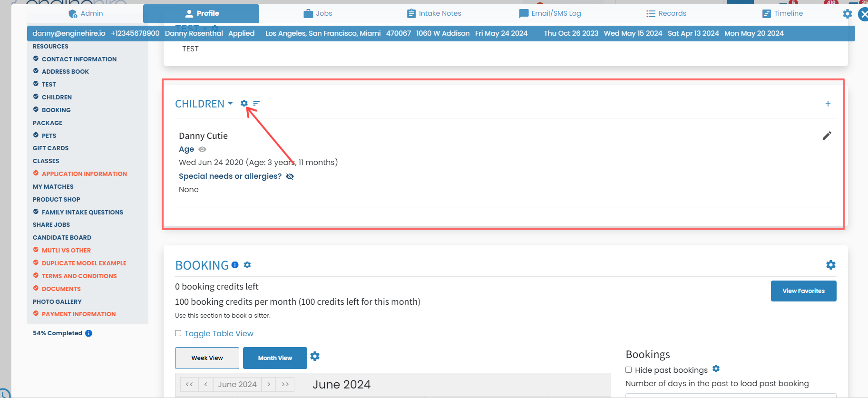Enable the Toggle Table View checkbox
The height and width of the screenshot is (398, 868).
[x=178, y=333]
